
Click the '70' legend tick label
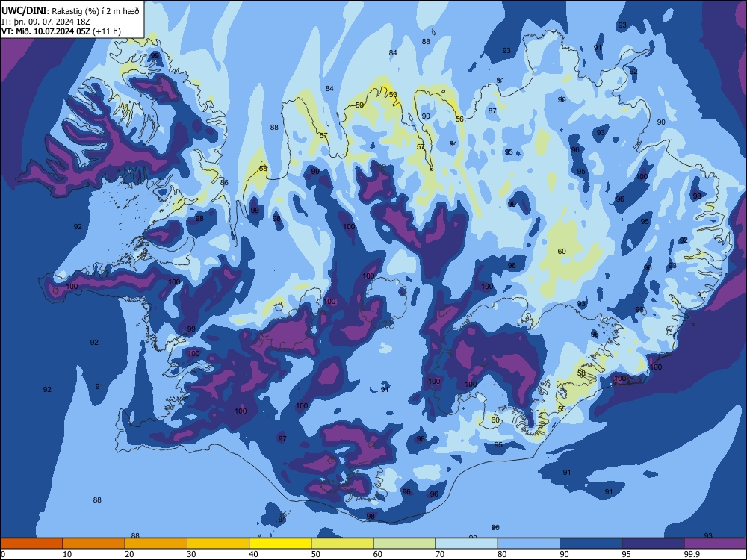(x=440, y=554)
